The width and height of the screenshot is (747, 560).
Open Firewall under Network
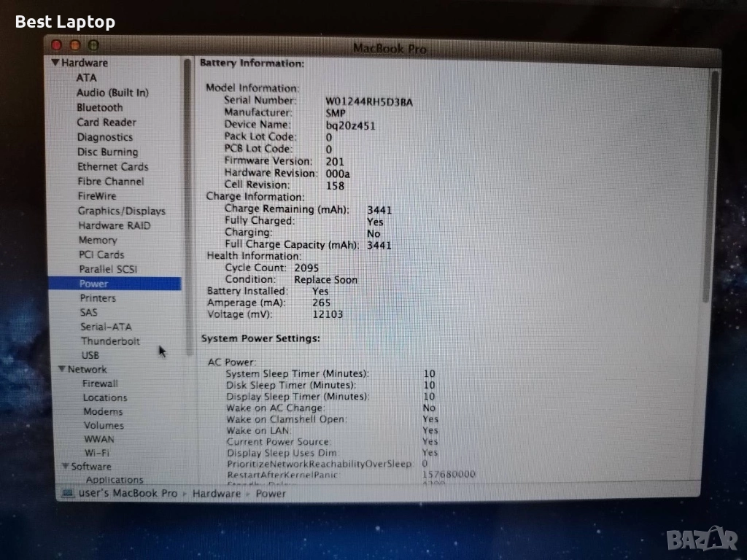pos(100,384)
